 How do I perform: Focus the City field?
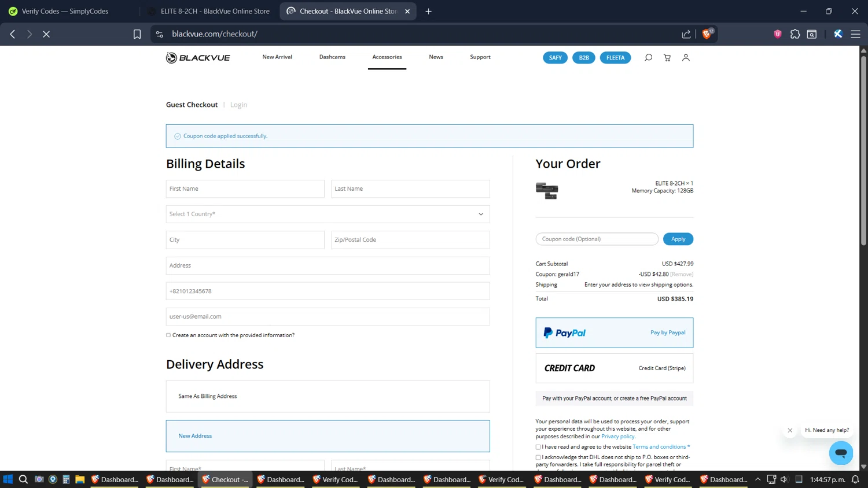click(245, 240)
